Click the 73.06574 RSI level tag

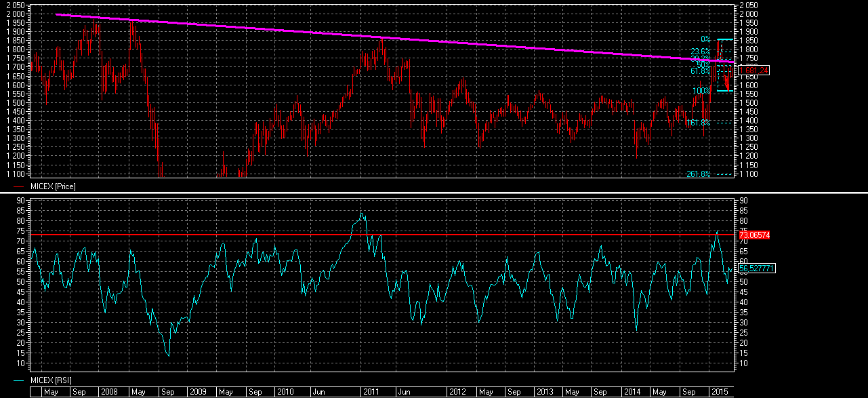point(754,235)
